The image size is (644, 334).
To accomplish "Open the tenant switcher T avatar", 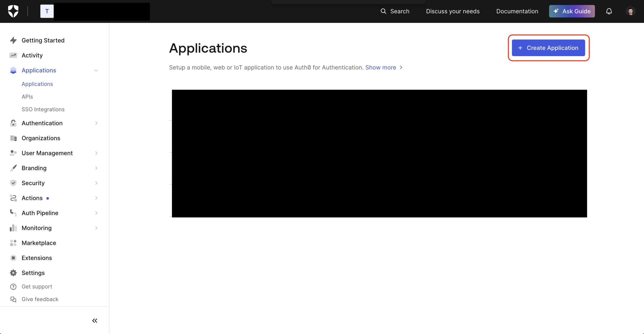I will 47,11.
